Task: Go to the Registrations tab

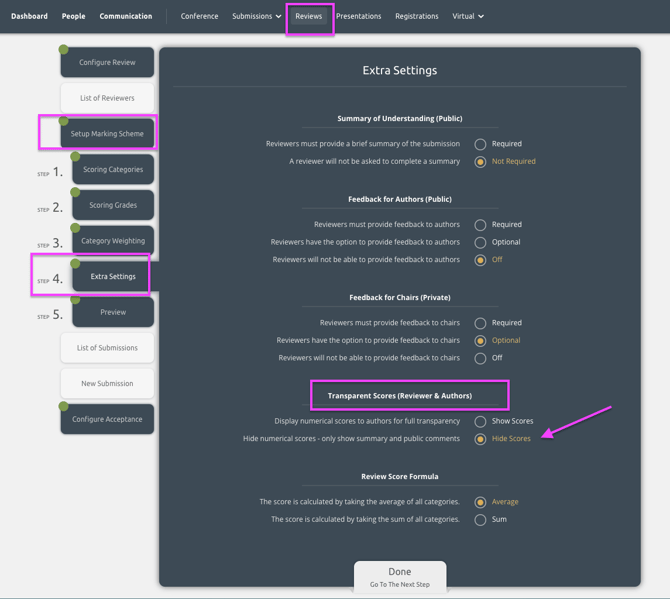Action: tap(416, 16)
